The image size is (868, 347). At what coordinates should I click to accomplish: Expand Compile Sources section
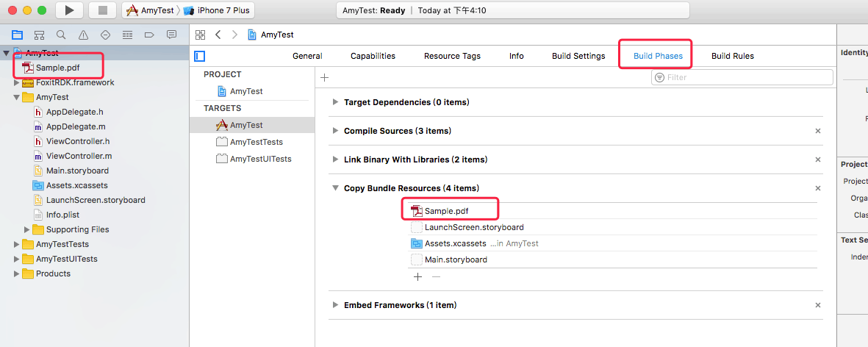335,131
